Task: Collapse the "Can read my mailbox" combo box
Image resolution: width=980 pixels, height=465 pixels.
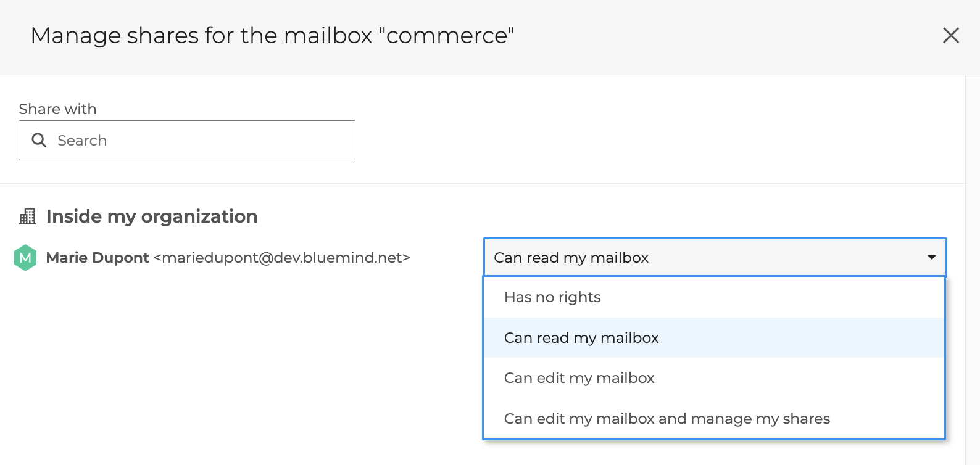Action: (x=714, y=257)
